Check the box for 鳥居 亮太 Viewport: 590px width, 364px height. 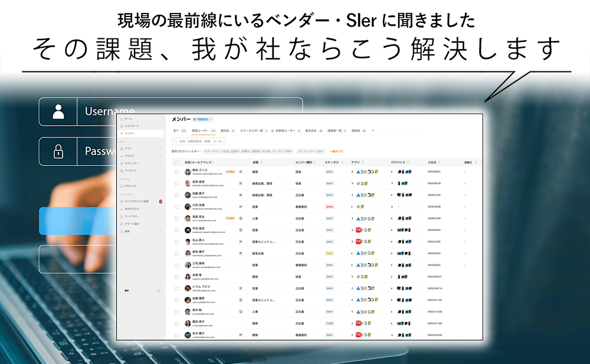pyautogui.click(x=176, y=218)
